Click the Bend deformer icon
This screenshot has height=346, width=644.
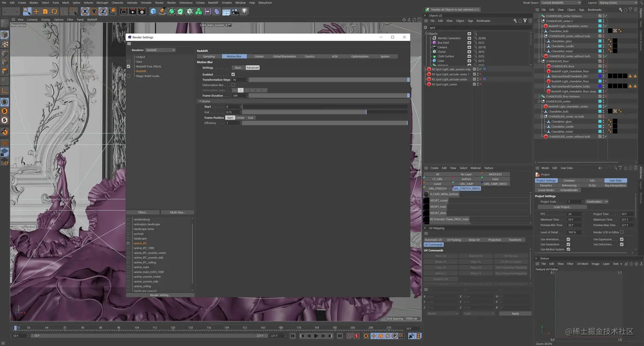click(x=217, y=11)
